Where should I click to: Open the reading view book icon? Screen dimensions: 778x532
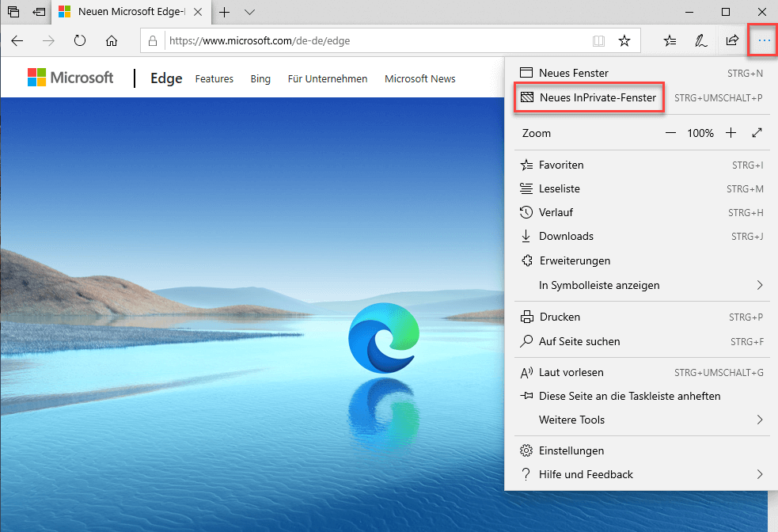[599, 40]
